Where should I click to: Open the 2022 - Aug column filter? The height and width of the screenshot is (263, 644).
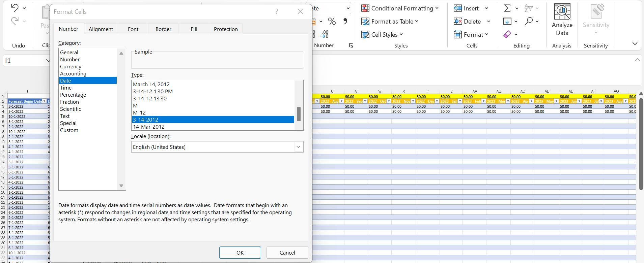(341, 101)
